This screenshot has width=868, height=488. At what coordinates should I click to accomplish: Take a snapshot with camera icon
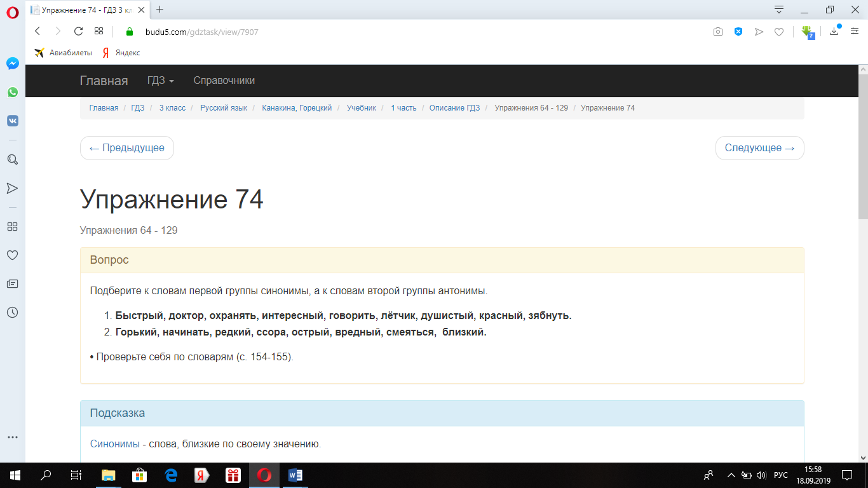718,31
